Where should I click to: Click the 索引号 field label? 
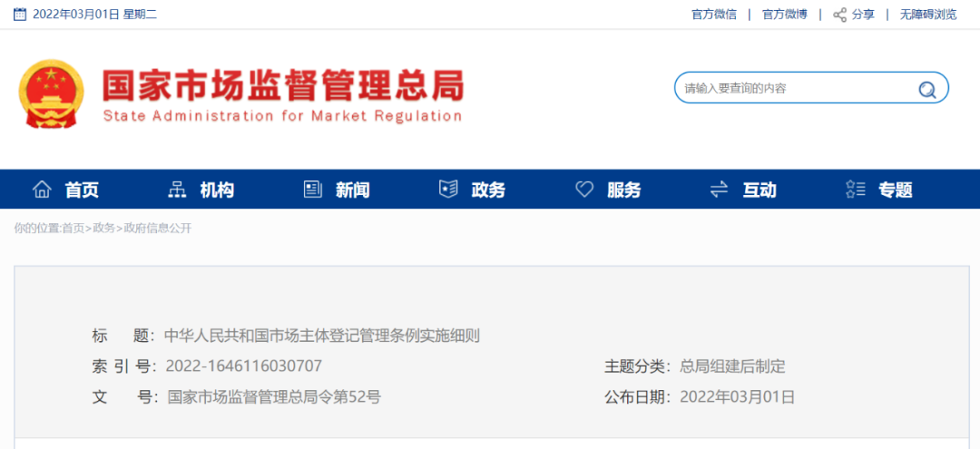[x=123, y=366]
